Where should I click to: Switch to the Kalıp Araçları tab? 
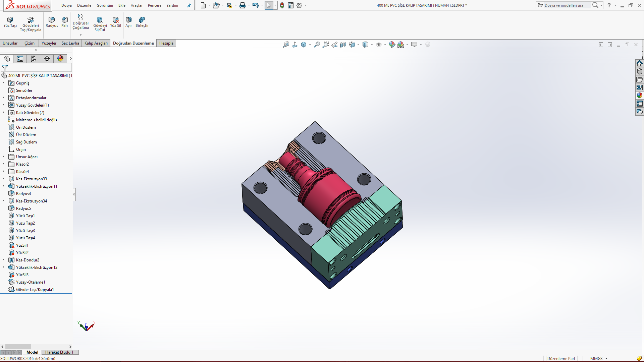96,43
